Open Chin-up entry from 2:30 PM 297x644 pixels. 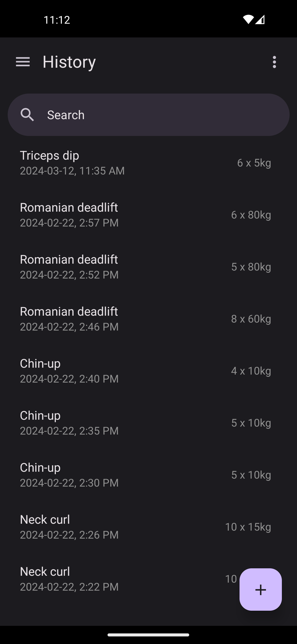(x=110, y=475)
